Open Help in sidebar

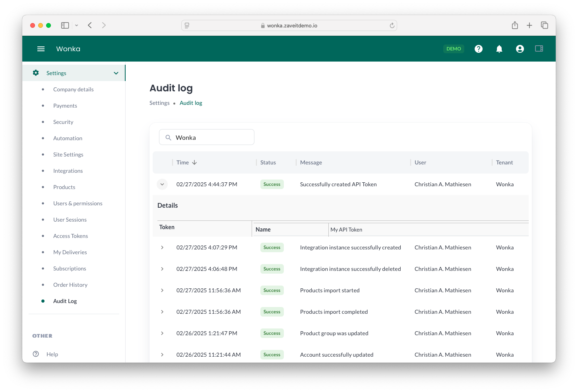click(x=52, y=354)
